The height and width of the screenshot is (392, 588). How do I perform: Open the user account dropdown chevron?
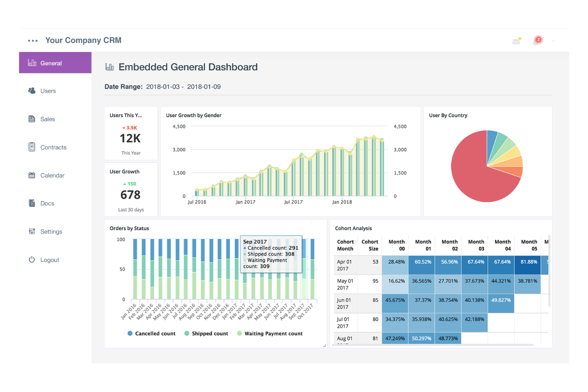point(553,41)
